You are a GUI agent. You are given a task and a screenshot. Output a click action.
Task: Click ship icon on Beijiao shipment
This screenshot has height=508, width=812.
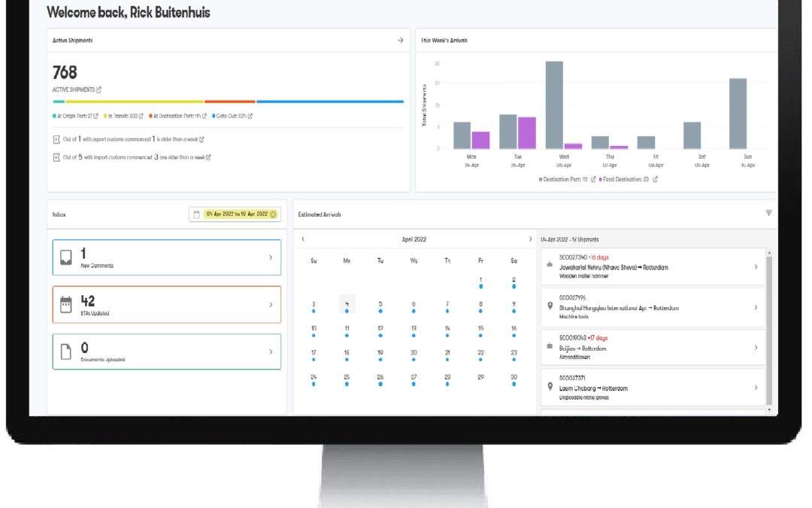pos(550,345)
